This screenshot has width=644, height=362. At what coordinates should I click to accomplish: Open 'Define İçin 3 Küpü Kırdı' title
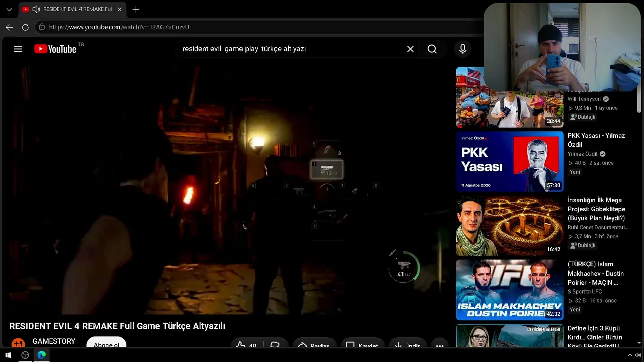pos(595,337)
